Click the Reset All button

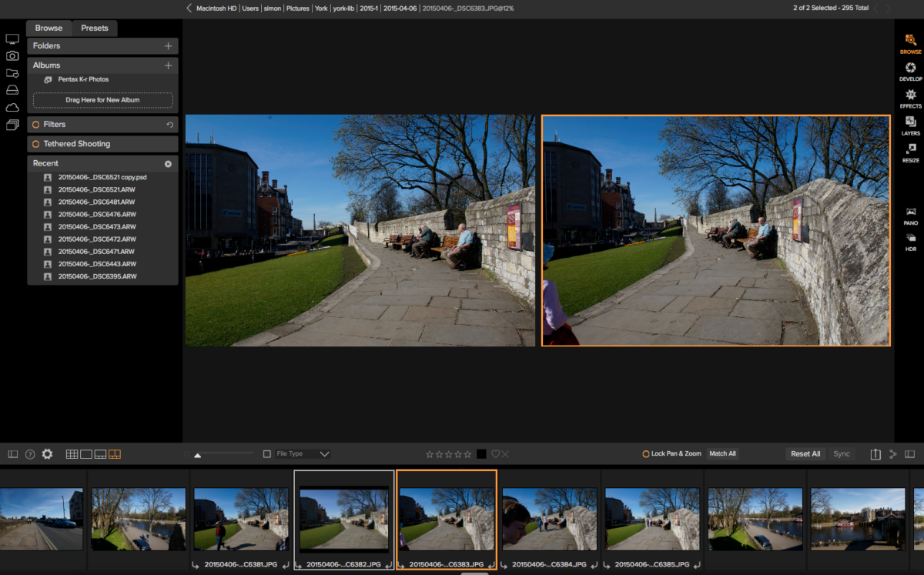[x=805, y=454]
